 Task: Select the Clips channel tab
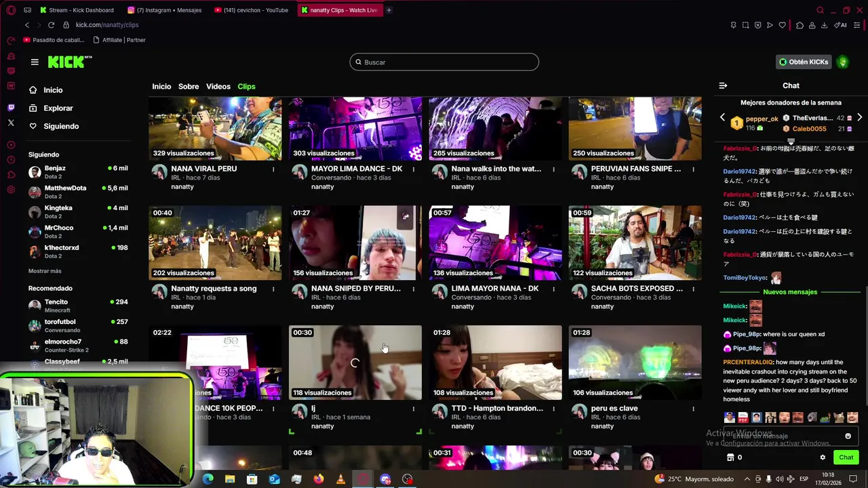(x=246, y=86)
